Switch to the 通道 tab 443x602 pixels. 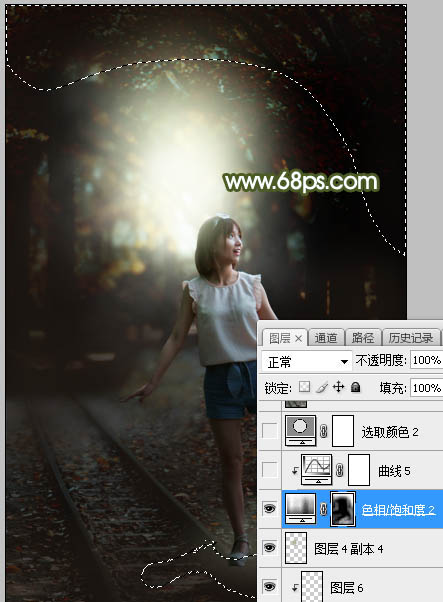(326, 338)
